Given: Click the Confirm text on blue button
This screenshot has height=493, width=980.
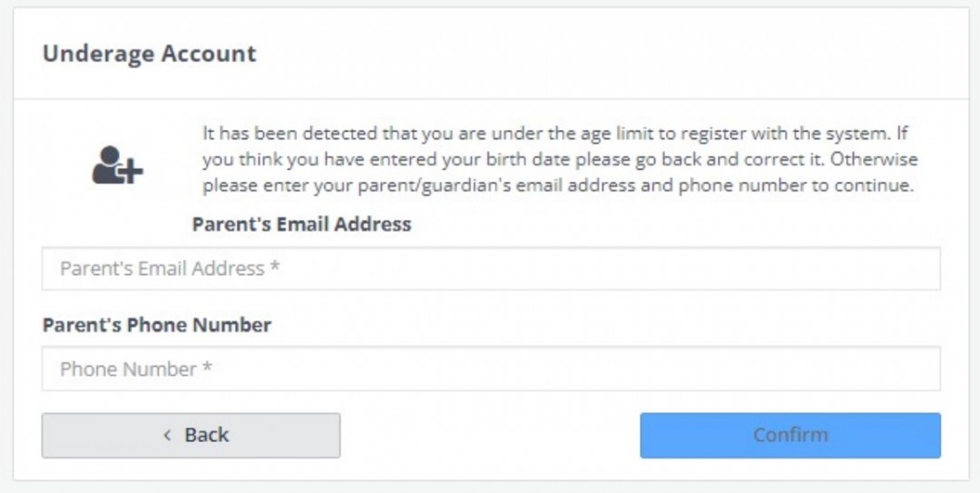Looking at the screenshot, I should pos(790,435).
